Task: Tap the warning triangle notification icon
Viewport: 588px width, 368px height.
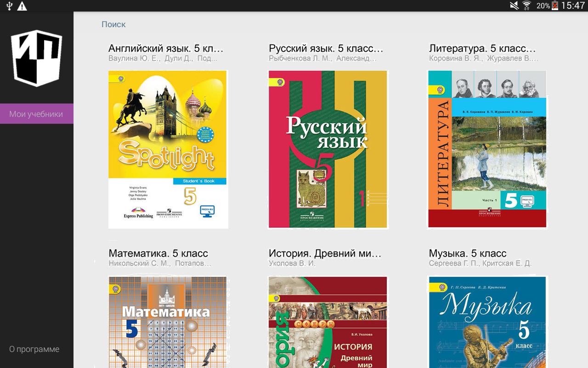Action: (x=22, y=6)
